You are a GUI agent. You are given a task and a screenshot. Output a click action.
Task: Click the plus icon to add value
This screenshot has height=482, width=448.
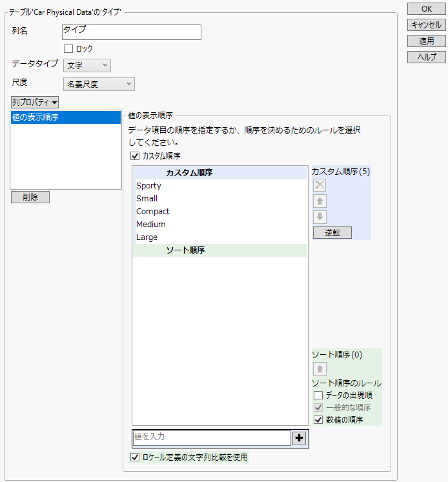pos(299,438)
